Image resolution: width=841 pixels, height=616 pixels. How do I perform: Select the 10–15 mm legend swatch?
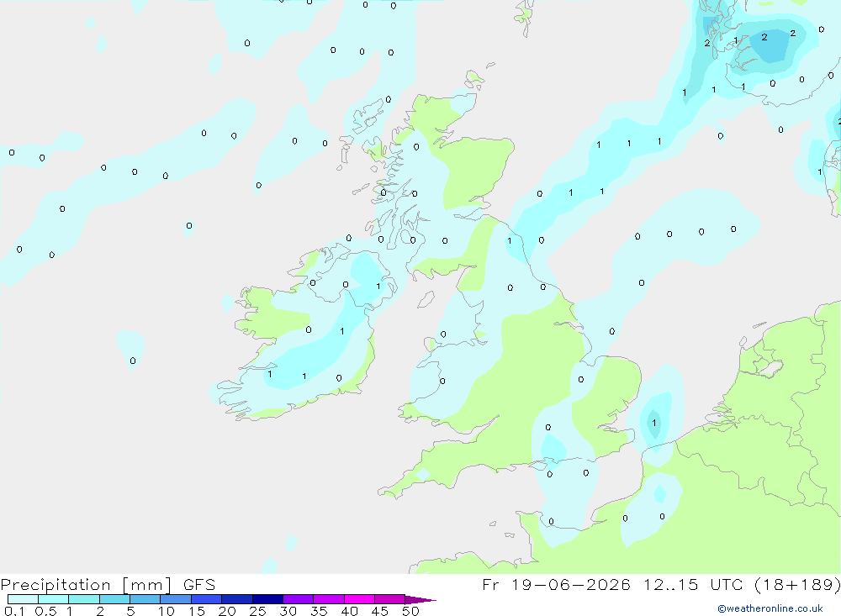tap(176, 599)
